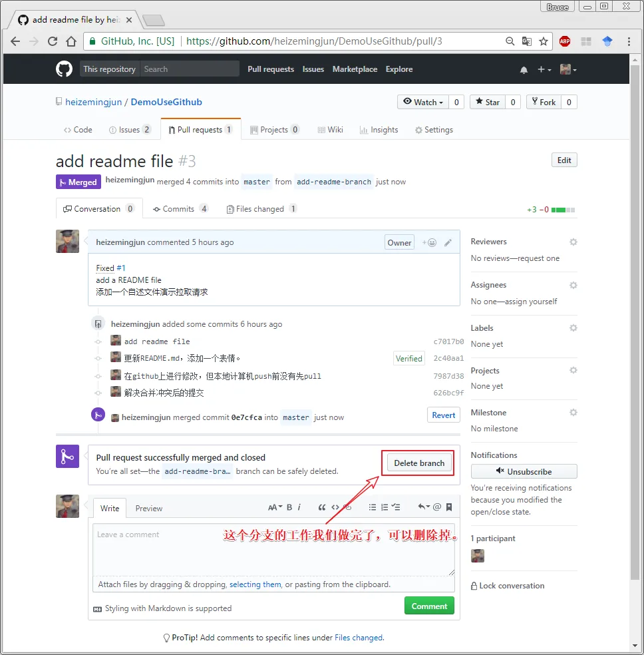Open the user avatar menu in header
Screen dimensions: 644x655
tap(568, 69)
